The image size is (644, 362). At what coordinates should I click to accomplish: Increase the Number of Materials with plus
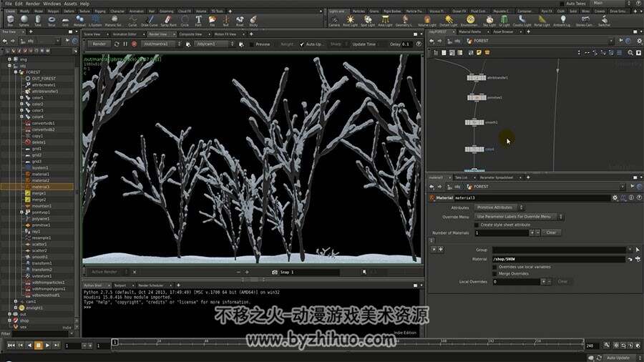coord(532,233)
